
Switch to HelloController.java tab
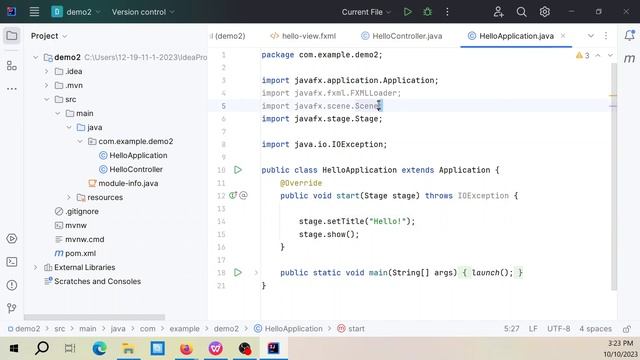[402, 36]
